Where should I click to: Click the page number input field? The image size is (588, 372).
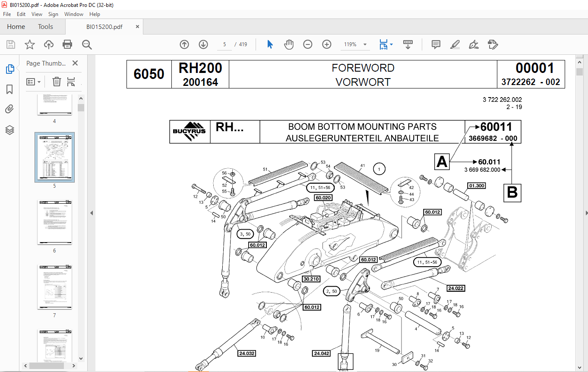point(224,44)
